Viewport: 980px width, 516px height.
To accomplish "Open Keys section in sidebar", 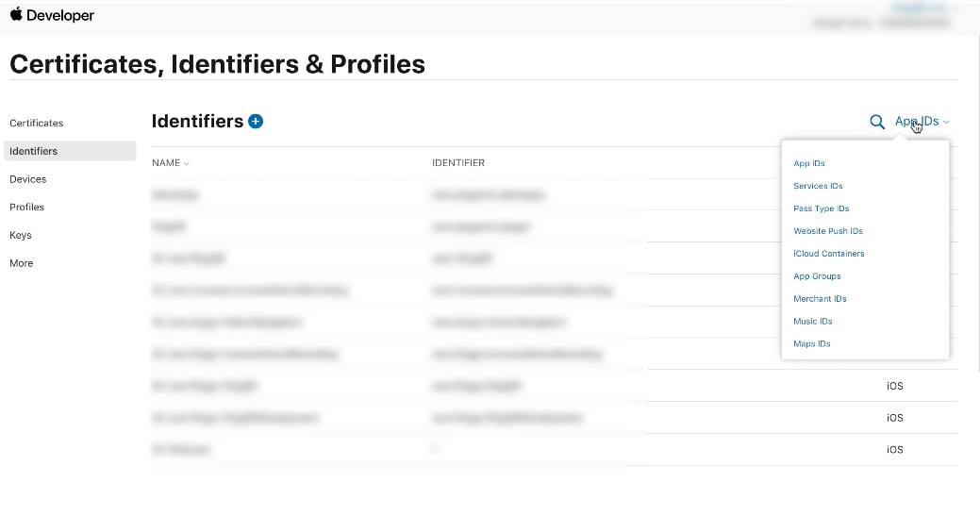I will (x=21, y=236).
